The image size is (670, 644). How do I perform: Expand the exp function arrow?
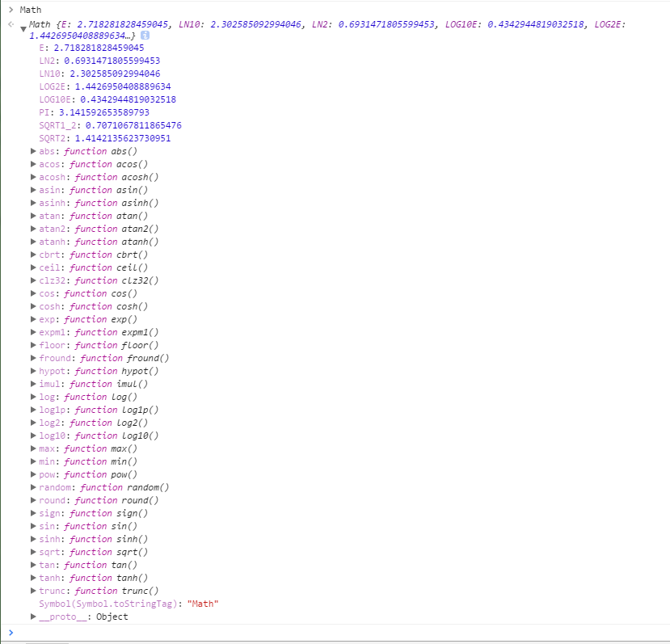(33, 319)
